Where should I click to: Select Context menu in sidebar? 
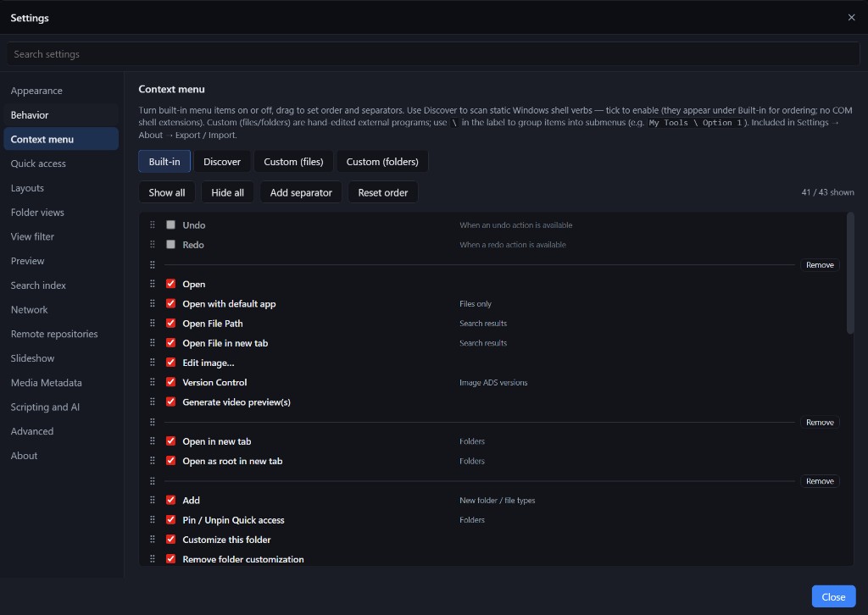click(x=61, y=140)
